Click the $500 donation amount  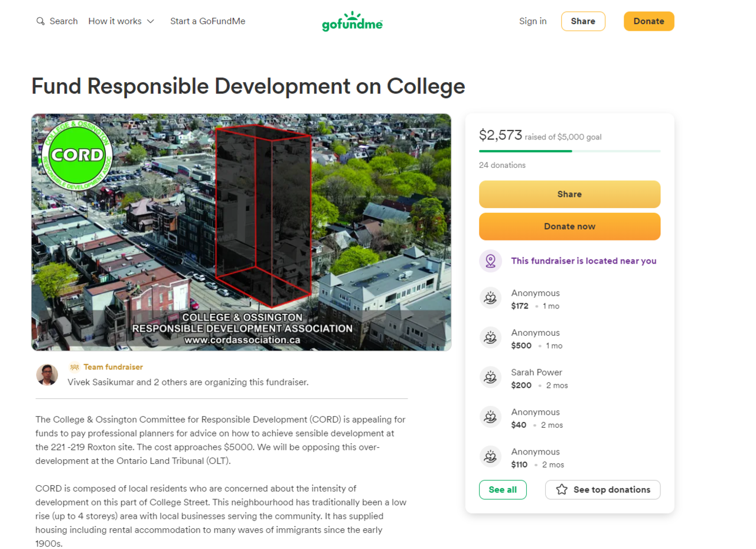pos(522,346)
